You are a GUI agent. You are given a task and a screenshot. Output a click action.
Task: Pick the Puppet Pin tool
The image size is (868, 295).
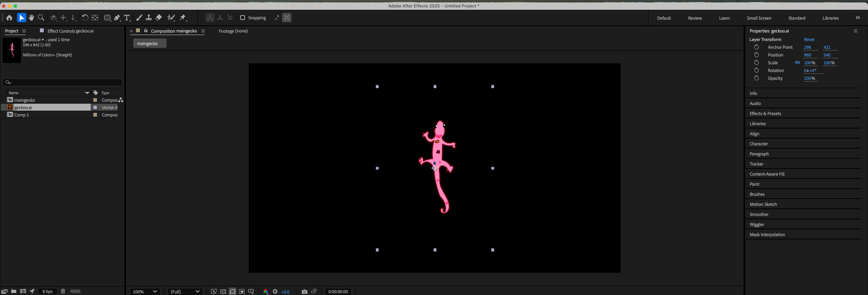(x=183, y=18)
